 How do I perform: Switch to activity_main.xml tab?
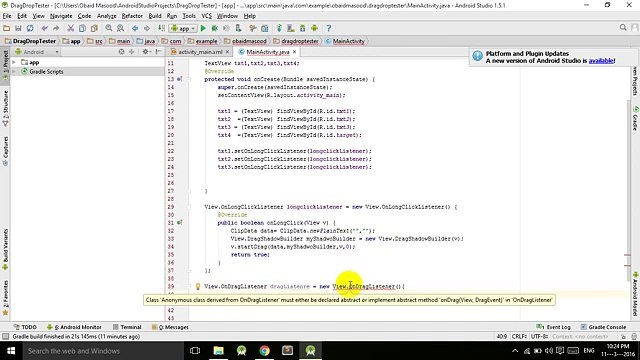point(200,52)
